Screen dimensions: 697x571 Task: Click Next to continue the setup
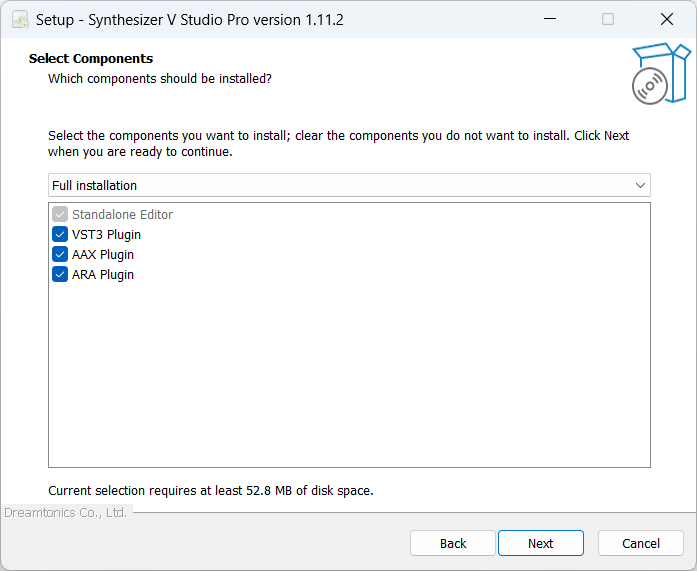(x=541, y=543)
